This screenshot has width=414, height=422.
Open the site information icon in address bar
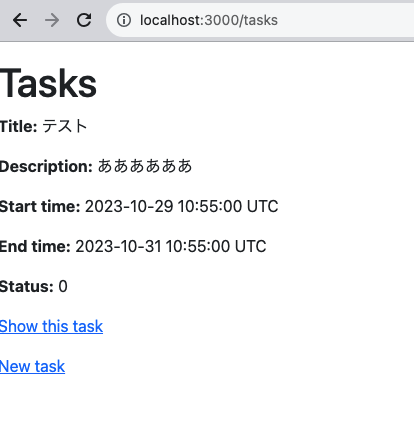pyautogui.click(x=124, y=20)
